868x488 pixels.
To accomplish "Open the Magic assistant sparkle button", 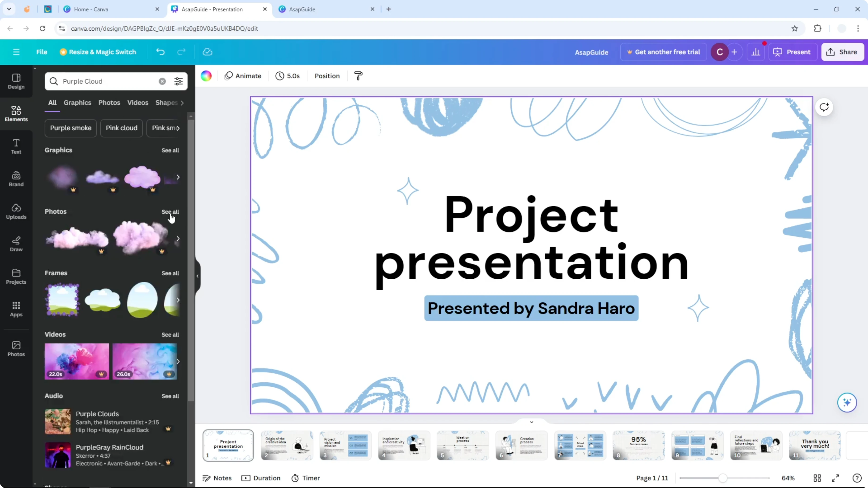I will click(847, 402).
